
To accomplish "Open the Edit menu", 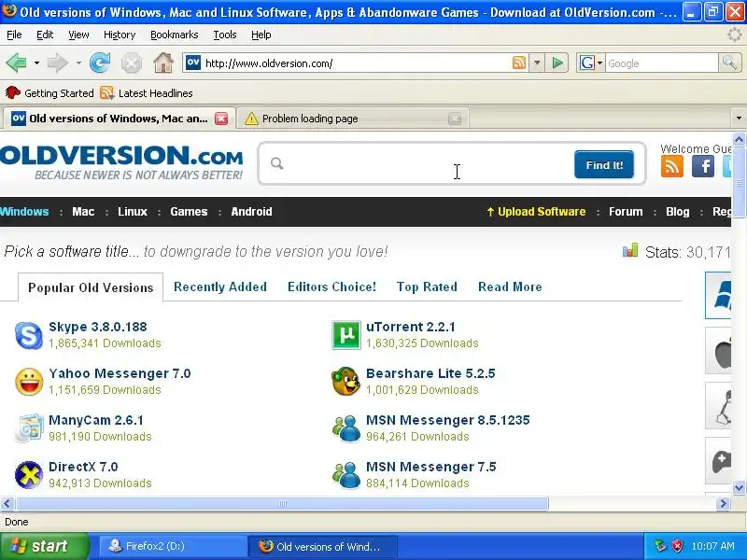I will [45, 35].
